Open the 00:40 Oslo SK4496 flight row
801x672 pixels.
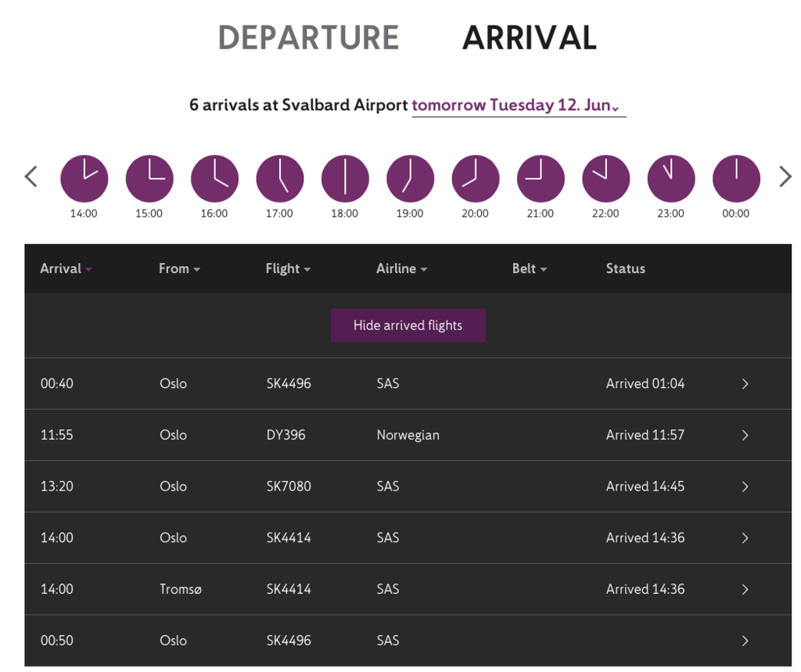click(x=745, y=384)
